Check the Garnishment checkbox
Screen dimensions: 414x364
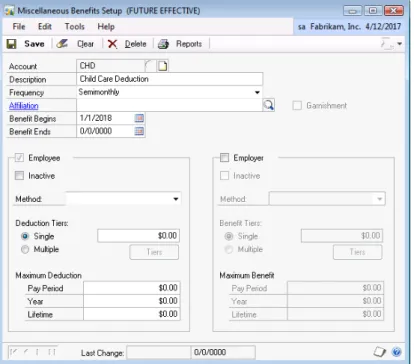pyautogui.click(x=297, y=106)
